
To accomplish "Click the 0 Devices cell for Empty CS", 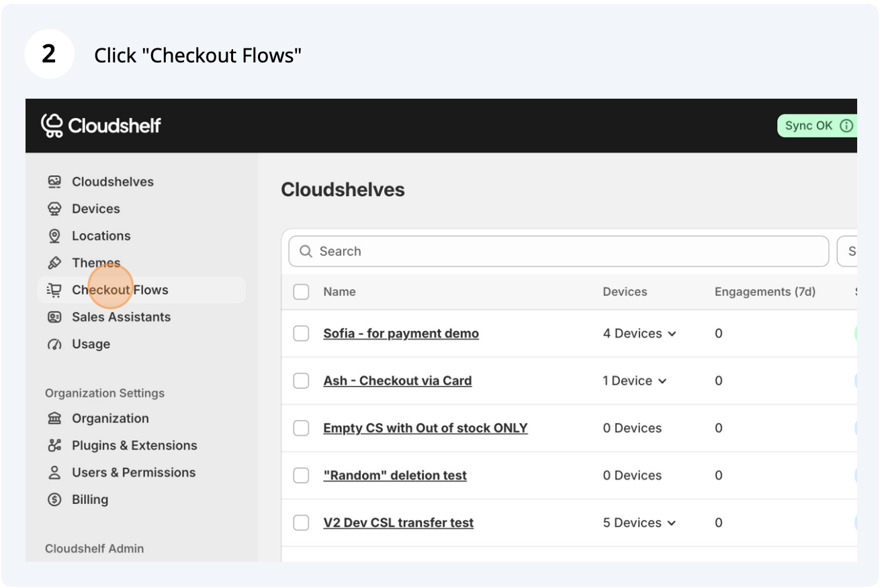I will [x=632, y=428].
